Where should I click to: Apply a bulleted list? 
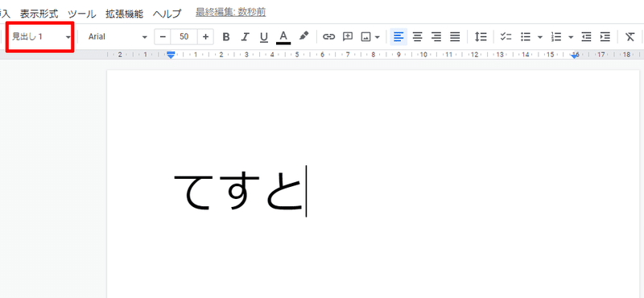pyautogui.click(x=526, y=37)
